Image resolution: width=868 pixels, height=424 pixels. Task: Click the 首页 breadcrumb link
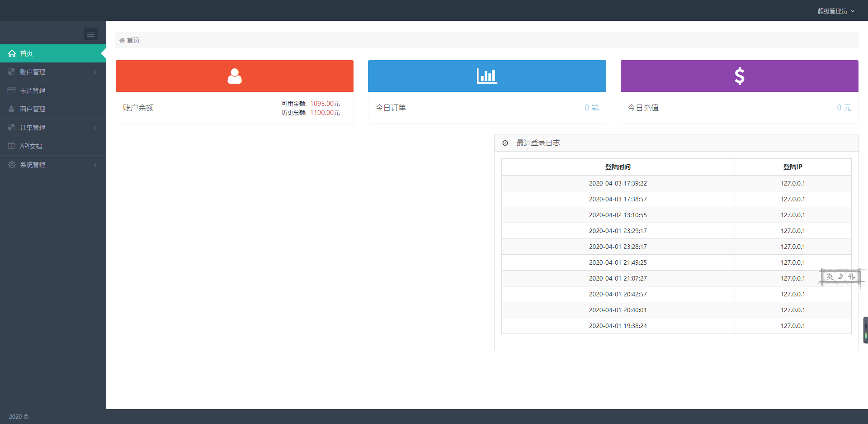[133, 40]
